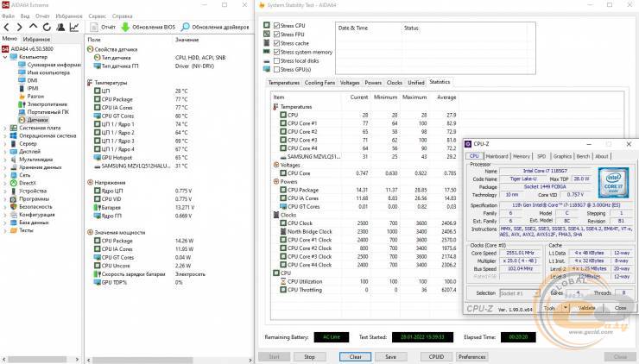
Task: Toggle Stress FPU checkbox
Action: point(276,35)
